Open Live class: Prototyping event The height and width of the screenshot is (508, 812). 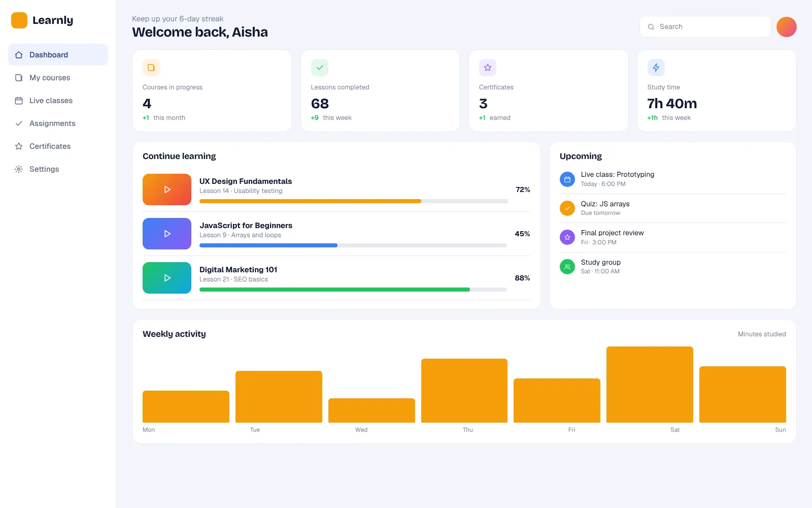click(672, 179)
